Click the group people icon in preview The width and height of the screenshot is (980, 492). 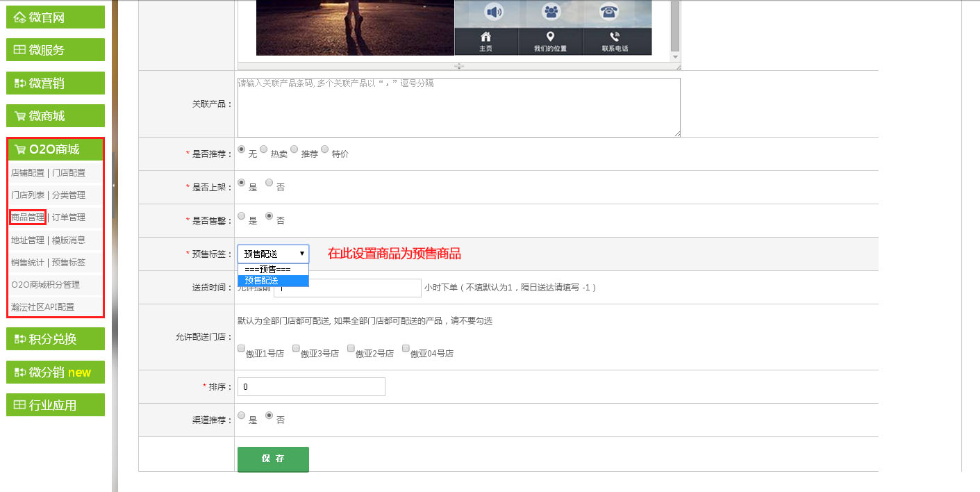[x=551, y=12]
